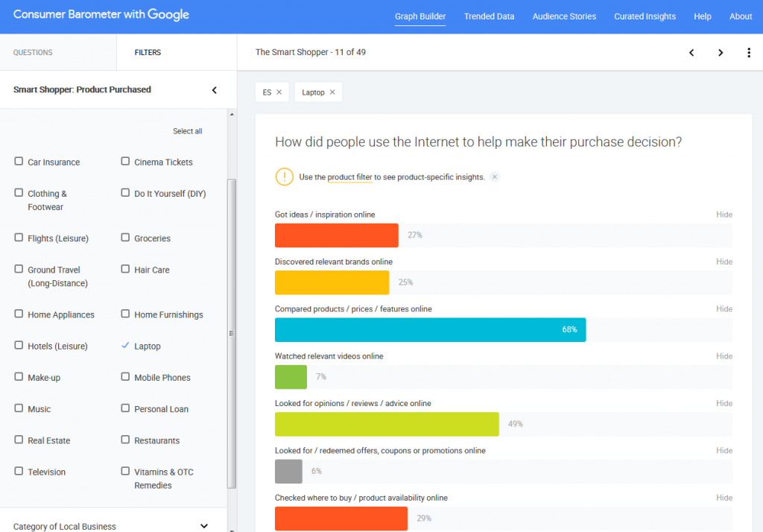Hide the redeemed offers, coupons row

[724, 451]
